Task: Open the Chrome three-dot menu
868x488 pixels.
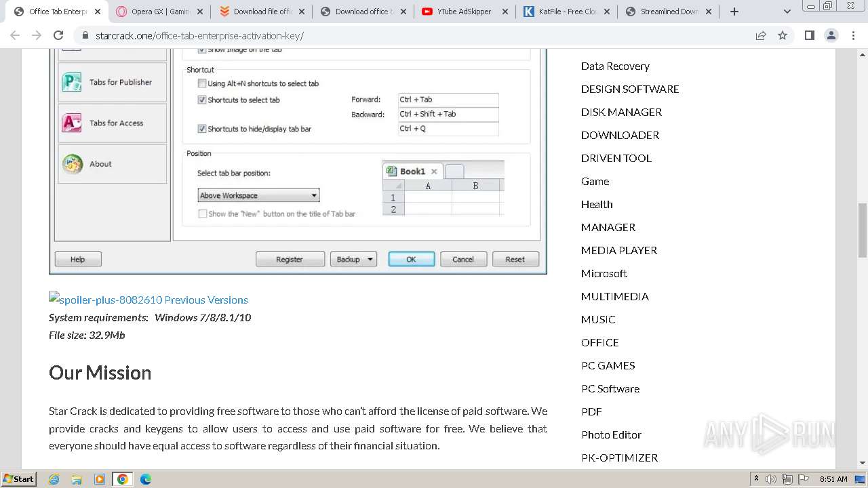Action: click(x=853, y=36)
